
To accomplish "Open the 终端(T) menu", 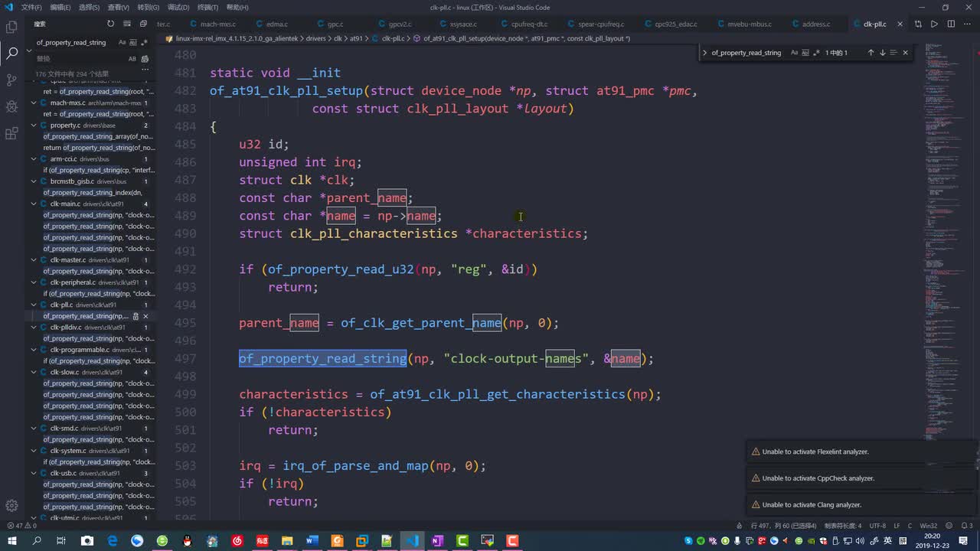I will coord(208,7).
